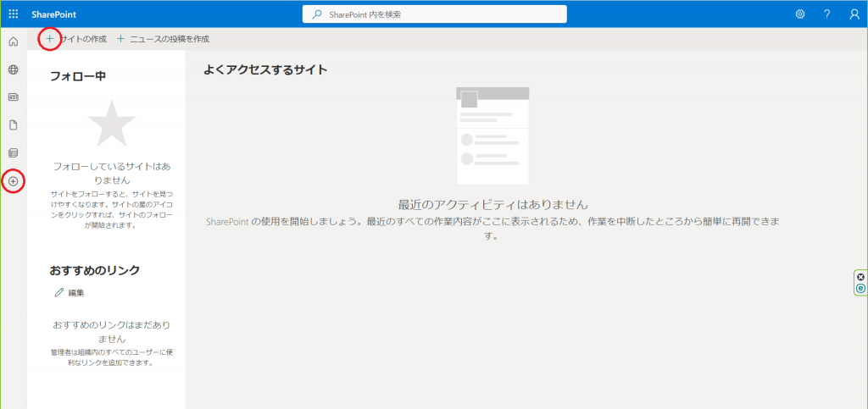Click the circled plus Create icon in sidebar

coord(13,181)
